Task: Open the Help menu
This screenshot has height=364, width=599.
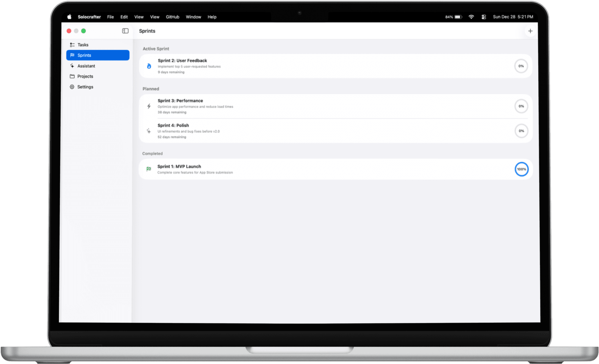Action: (212, 17)
